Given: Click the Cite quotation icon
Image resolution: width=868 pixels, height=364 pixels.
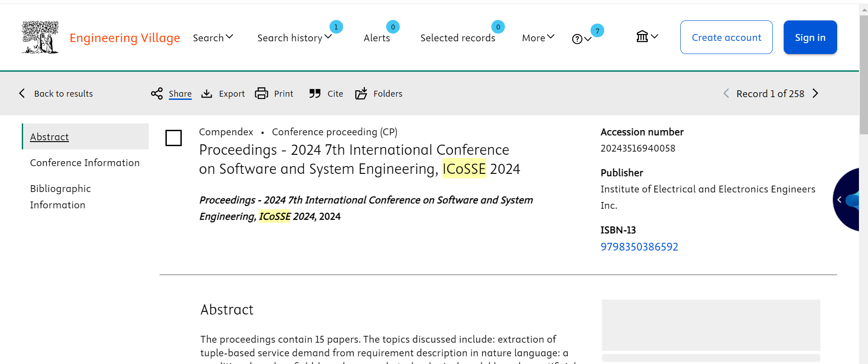Looking at the screenshot, I should tap(315, 93).
